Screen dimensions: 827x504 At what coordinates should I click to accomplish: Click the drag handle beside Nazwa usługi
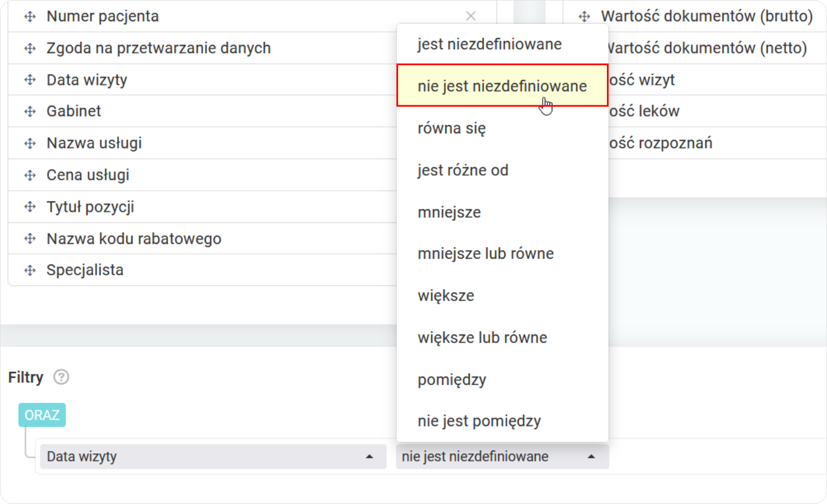[x=30, y=143]
